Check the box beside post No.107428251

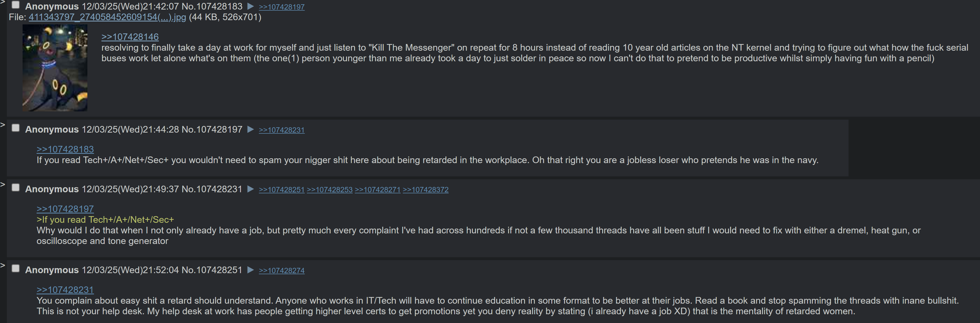click(x=16, y=269)
